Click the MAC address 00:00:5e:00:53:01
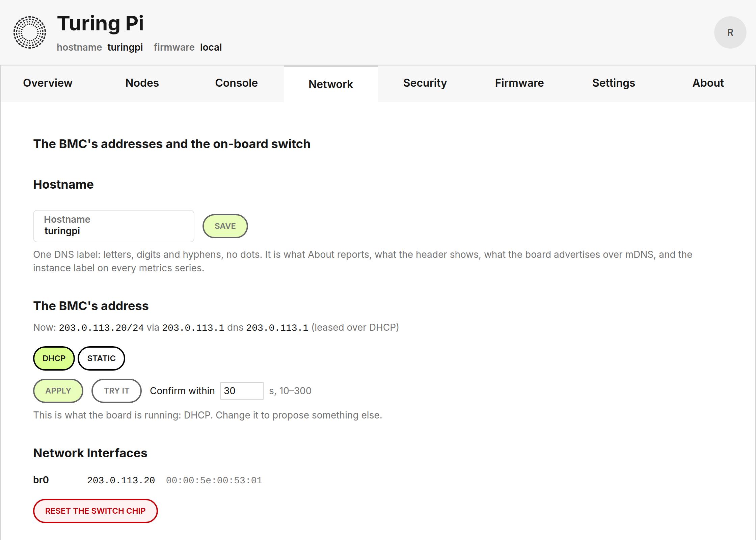 [214, 480]
